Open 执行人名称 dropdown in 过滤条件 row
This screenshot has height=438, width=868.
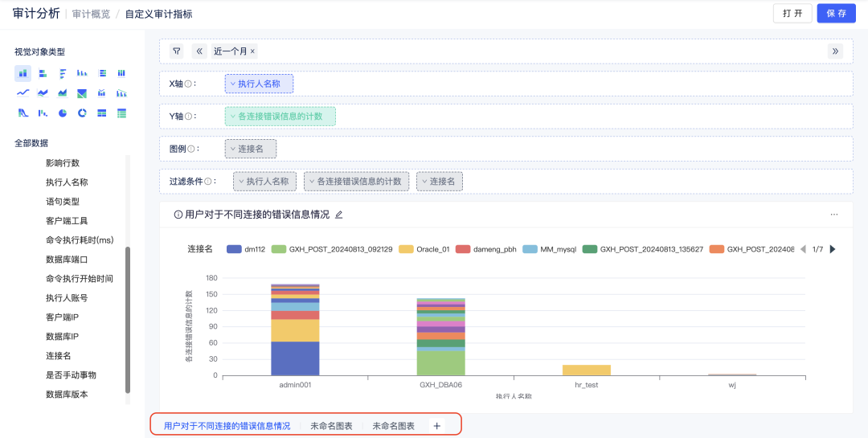[264, 181]
